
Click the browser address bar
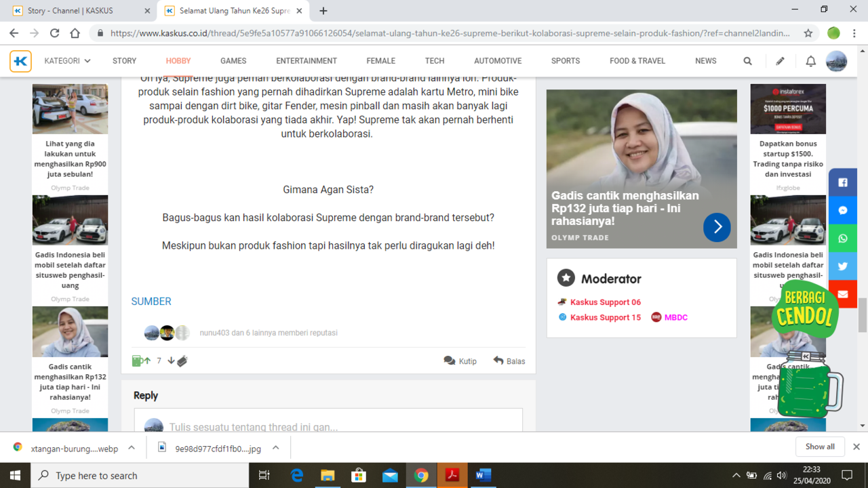(451, 33)
